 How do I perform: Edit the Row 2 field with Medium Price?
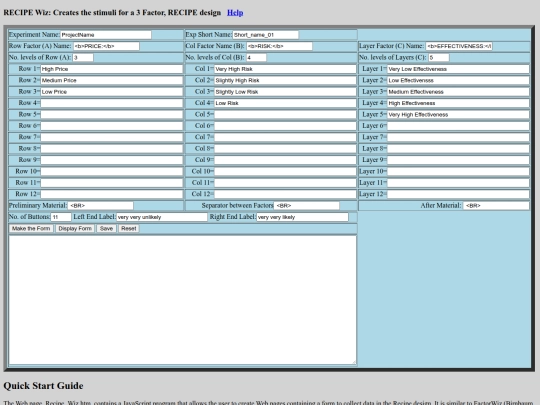coord(112,80)
